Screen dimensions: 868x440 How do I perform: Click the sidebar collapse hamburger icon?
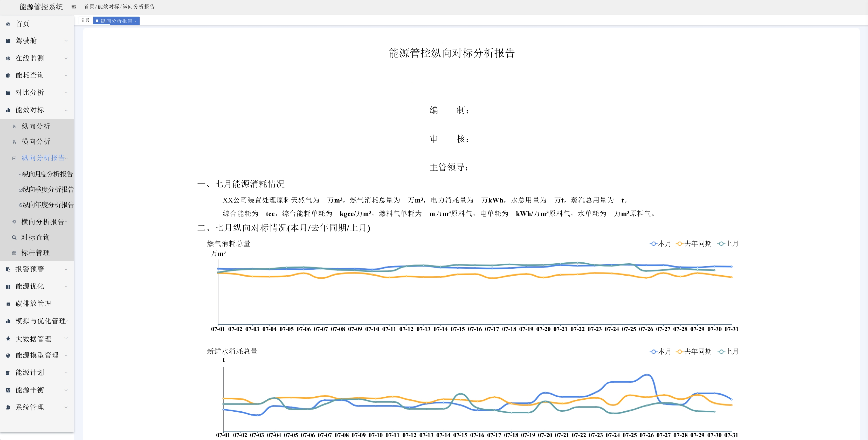pyautogui.click(x=74, y=7)
